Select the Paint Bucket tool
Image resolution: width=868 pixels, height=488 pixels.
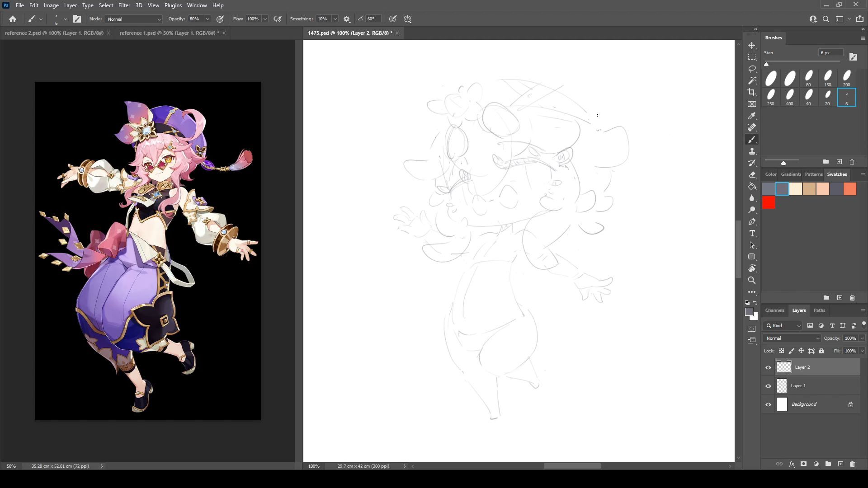(752, 187)
